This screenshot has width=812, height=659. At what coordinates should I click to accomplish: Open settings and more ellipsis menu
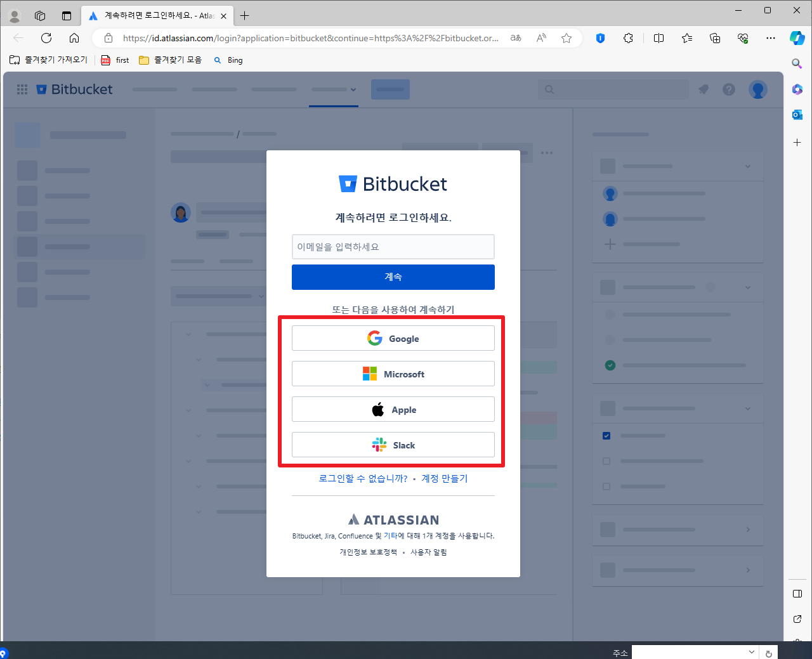point(771,38)
